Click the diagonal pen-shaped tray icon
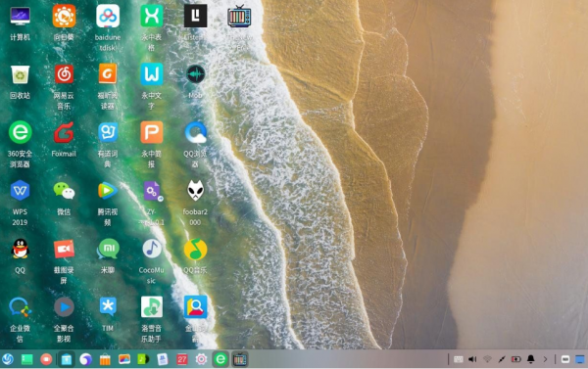 click(502, 359)
